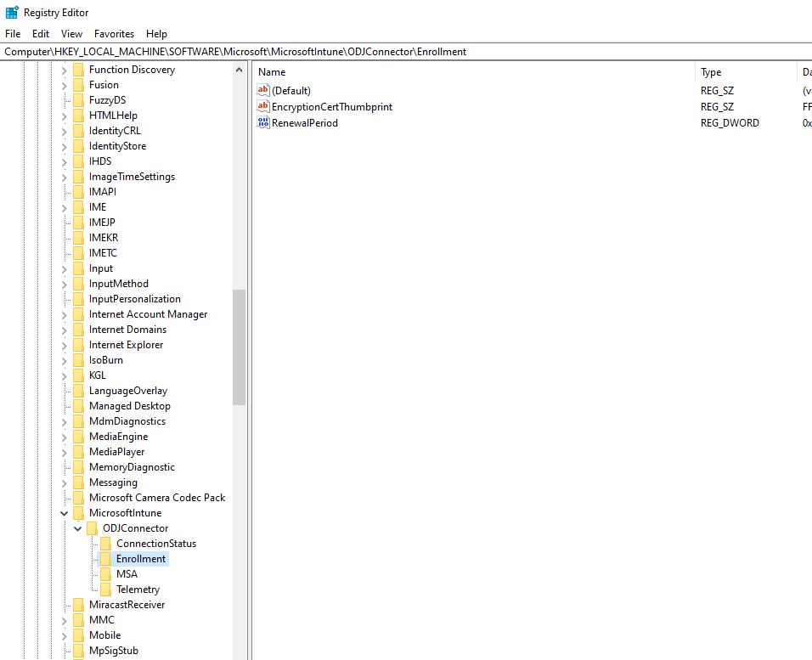Click the Input folder icon
This screenshot has width=812, height=660.
tap(79, 268)
